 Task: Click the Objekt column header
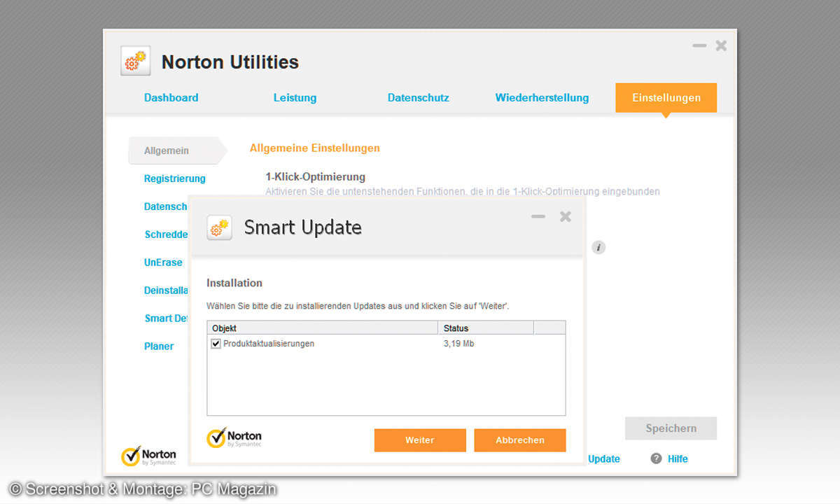coord(323,328)
